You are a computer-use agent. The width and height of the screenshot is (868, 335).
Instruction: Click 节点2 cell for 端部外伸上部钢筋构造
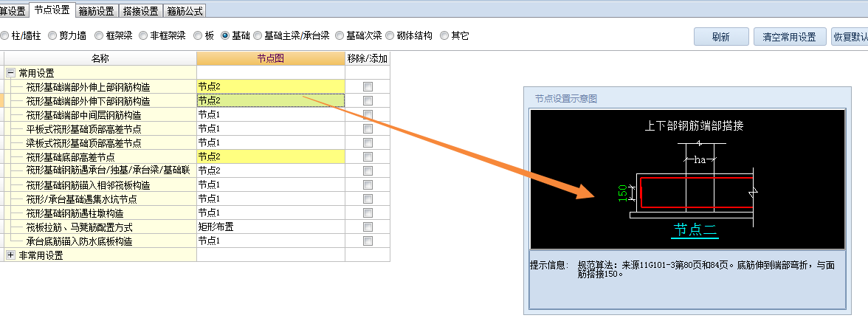[x=271, y=86]
